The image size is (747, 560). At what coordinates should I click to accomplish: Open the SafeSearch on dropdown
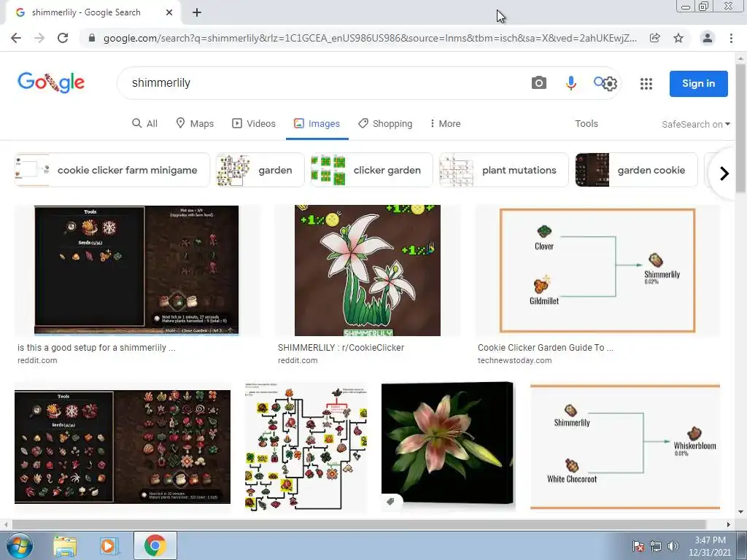695,124
